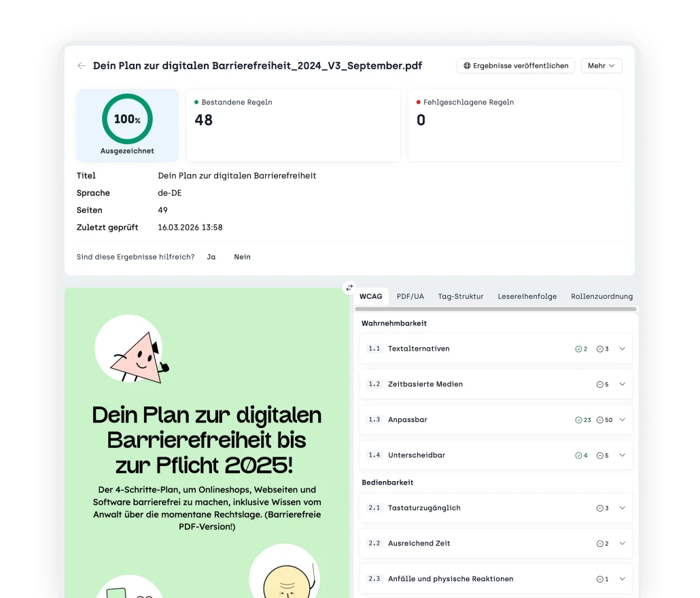Click the 1.1 rule number badge
The image size is (700, 598).
[x=374, y=349]
